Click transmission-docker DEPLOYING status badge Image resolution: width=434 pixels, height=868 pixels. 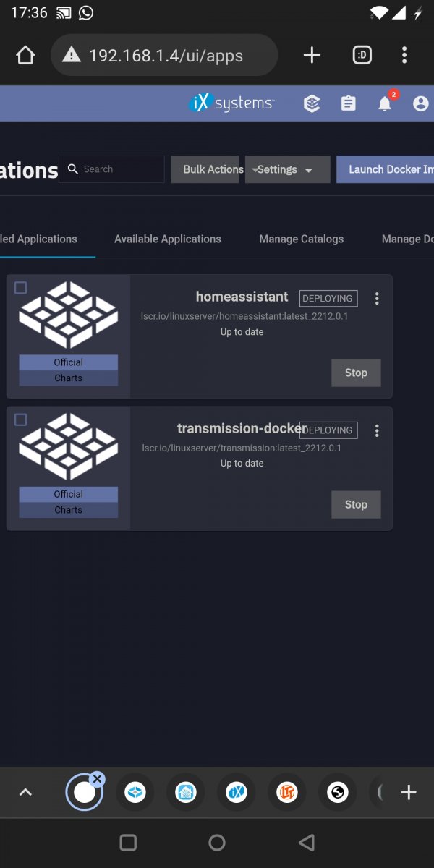click(x=330, y=430)
